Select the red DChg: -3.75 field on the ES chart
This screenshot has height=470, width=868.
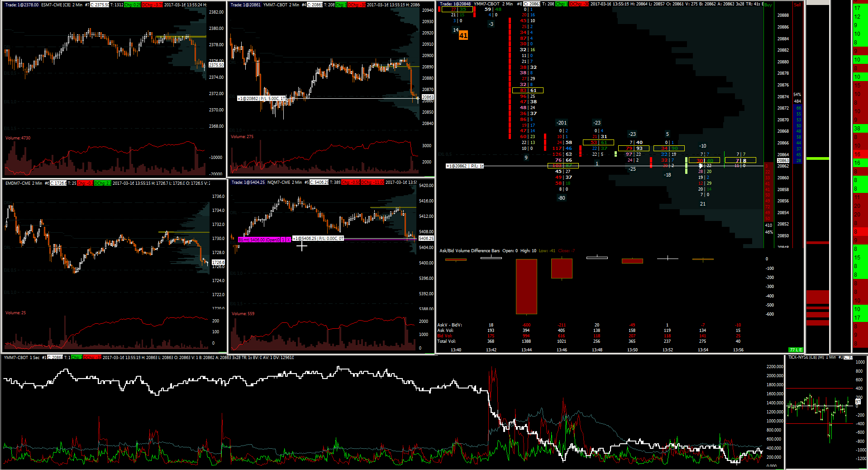click(x=153, y=5)
